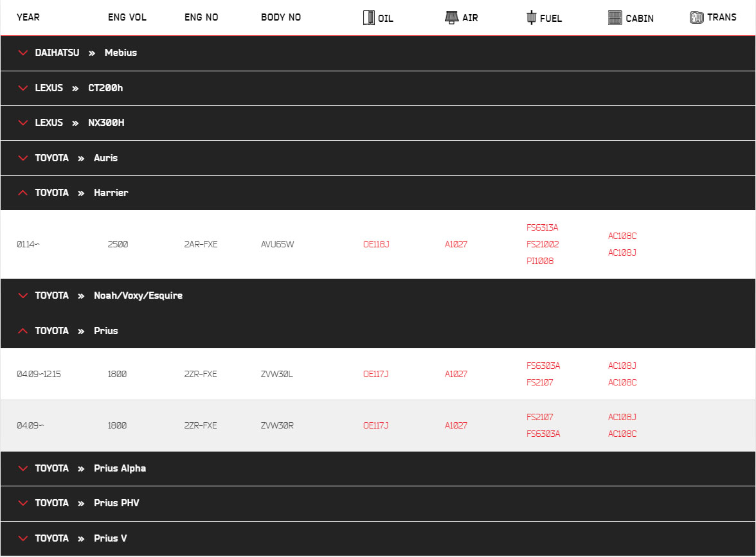Image resolution: width=756 pixels, height=557 pixels.
Task: Click the FUEL column label
Action: (x=551, y=18)
